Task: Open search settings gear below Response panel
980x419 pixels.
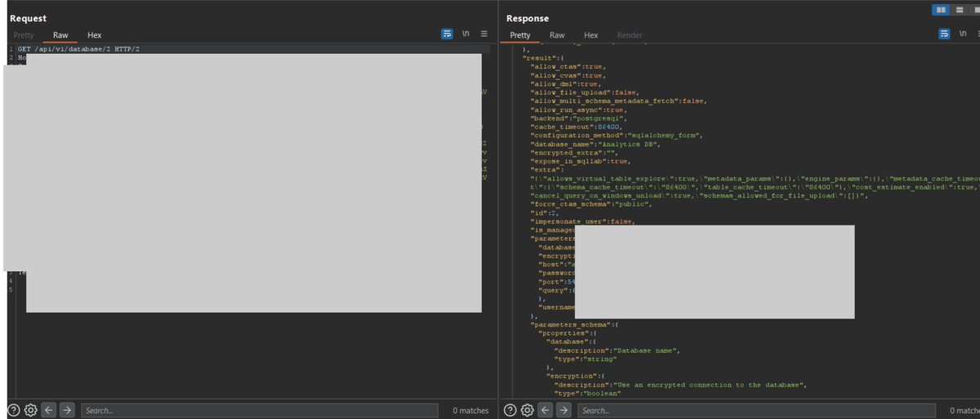Action: click(x=528, y=410)
